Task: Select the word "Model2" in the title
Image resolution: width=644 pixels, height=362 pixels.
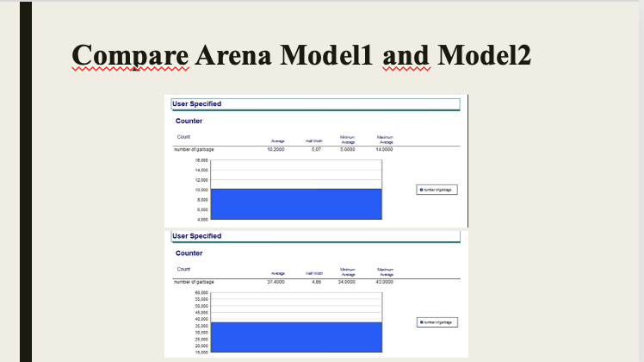Action: (x=484, y=55)
